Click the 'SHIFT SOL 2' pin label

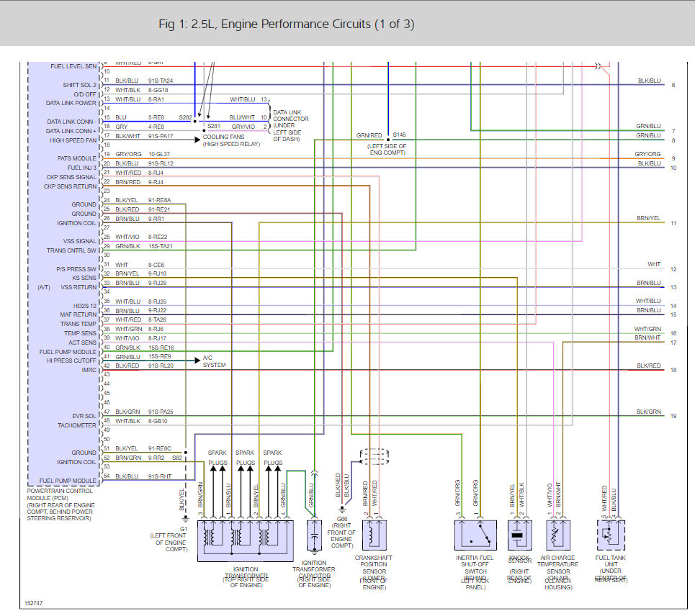79,85
